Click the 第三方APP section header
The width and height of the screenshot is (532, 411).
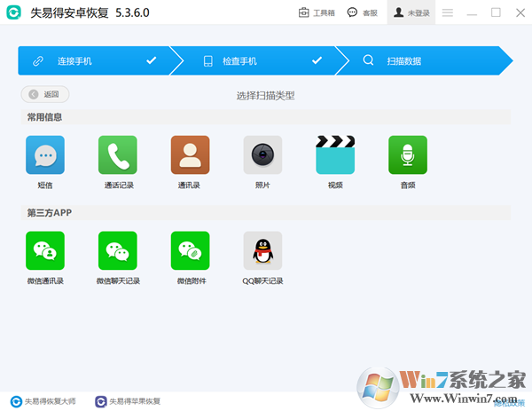266,213
